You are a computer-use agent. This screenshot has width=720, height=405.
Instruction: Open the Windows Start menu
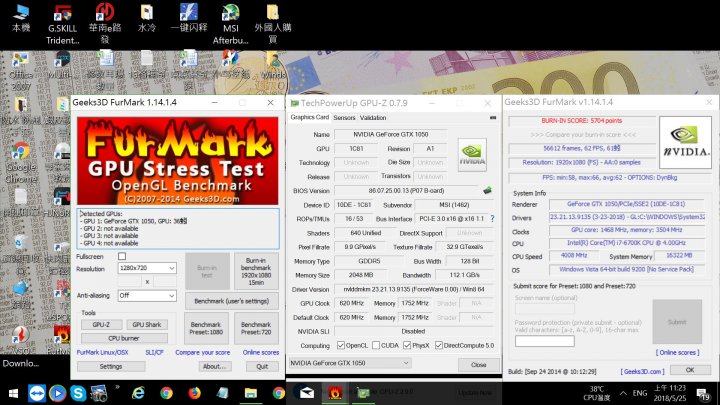click(x=13, y=394)
